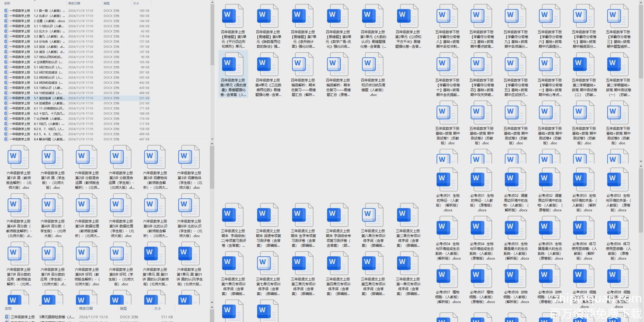This screenshot has width=644, height=322.
Task: Click scrollbar thumb of first-grade file list
Action: click(212, 32)
